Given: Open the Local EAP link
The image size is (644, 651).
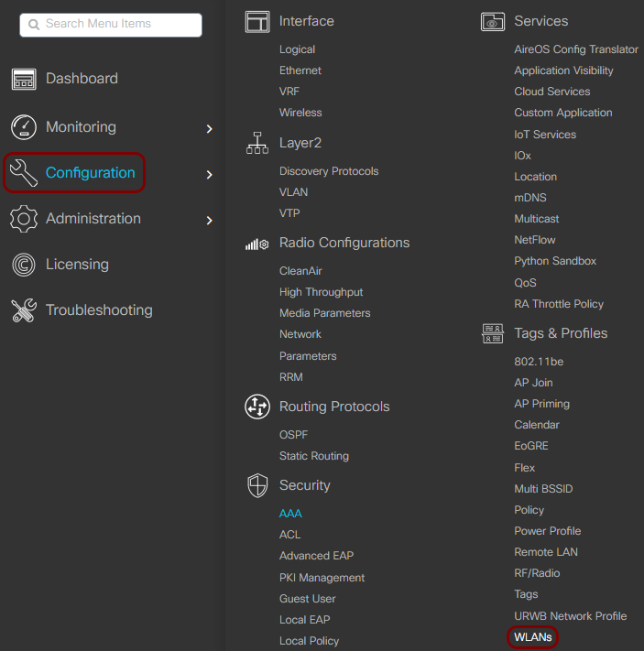Looking at the screenshot, I should [304, 620].
